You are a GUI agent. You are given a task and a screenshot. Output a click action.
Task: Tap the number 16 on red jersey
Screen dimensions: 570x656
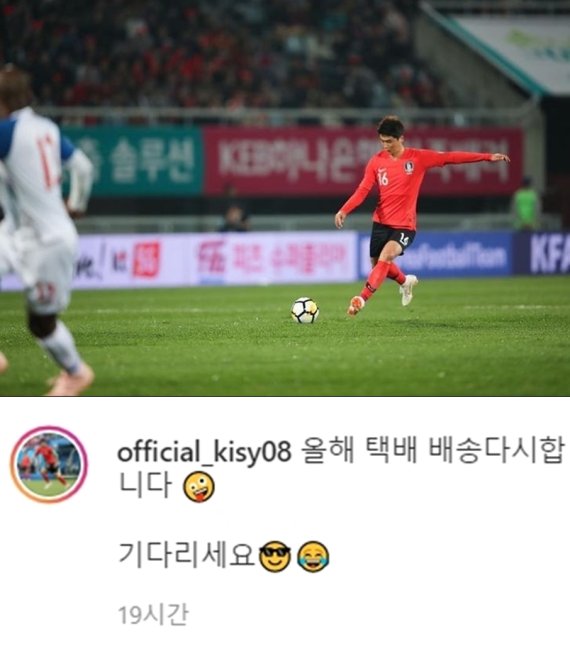click(x=383, y=178)
